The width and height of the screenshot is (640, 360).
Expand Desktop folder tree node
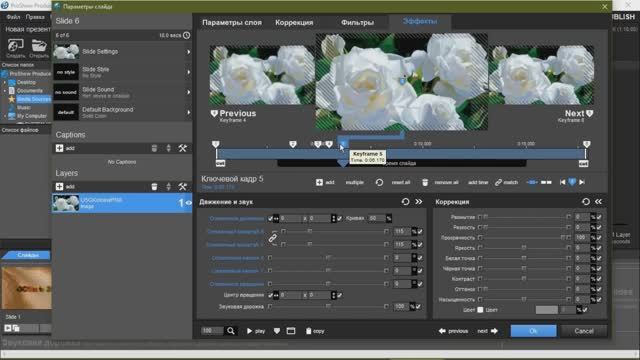point(5,82)
